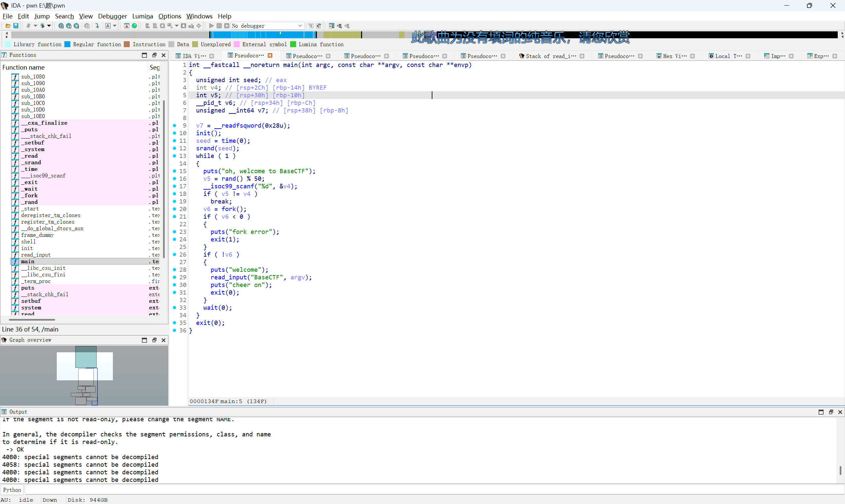Click the Pause process icon
This screenshot has width=845, height=504.
tap(219, 26)
